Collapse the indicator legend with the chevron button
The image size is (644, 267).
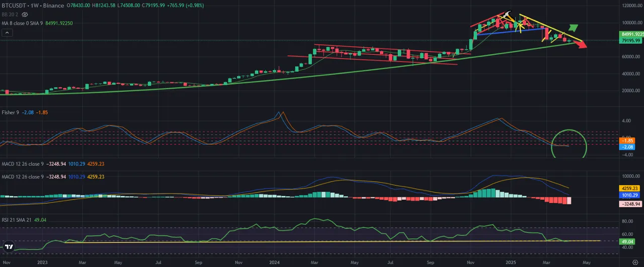click(8, 33)
